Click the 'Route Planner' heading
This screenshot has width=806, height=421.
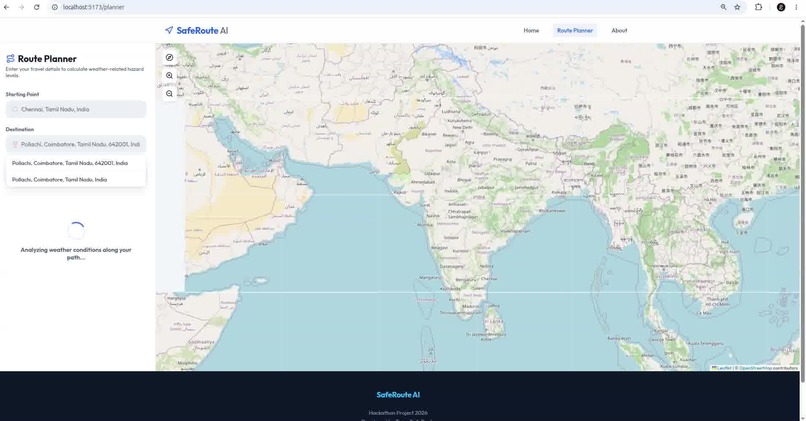point(47,59)
